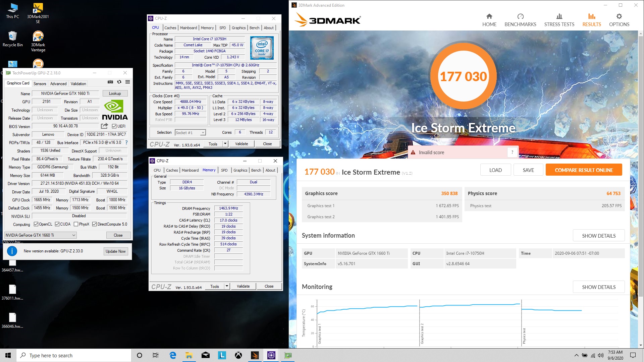The image size is (644, 362).
Task: Expand the GPU selection dropdown in GPU-Z
Action: point(41,235)
